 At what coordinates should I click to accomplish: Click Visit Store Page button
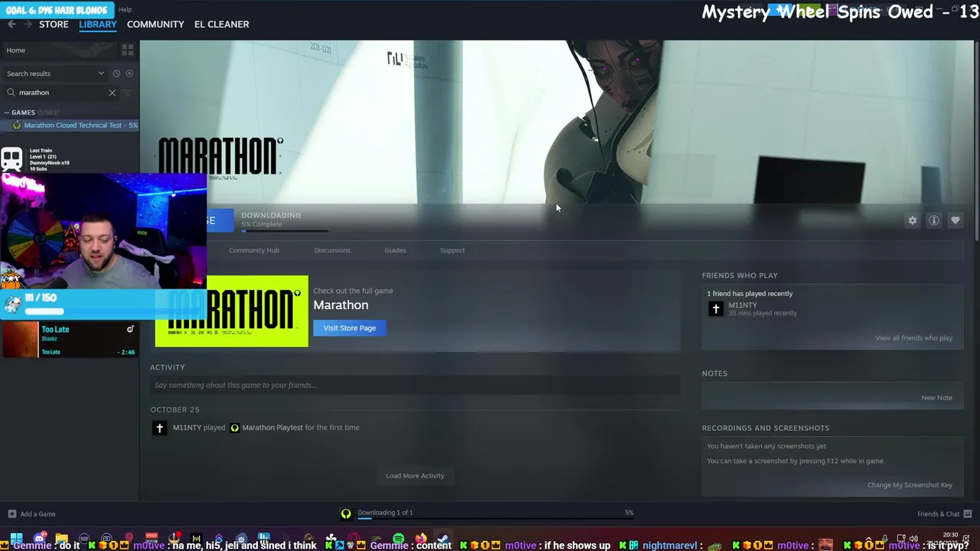coord(349,328)
